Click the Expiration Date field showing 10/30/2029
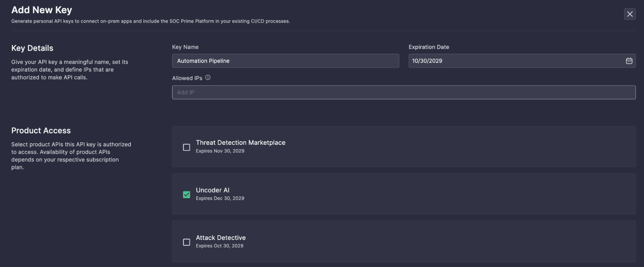Image resolution: width=644 pixels, height=267 pixels. pyautogui.click(x=515, y=61)
